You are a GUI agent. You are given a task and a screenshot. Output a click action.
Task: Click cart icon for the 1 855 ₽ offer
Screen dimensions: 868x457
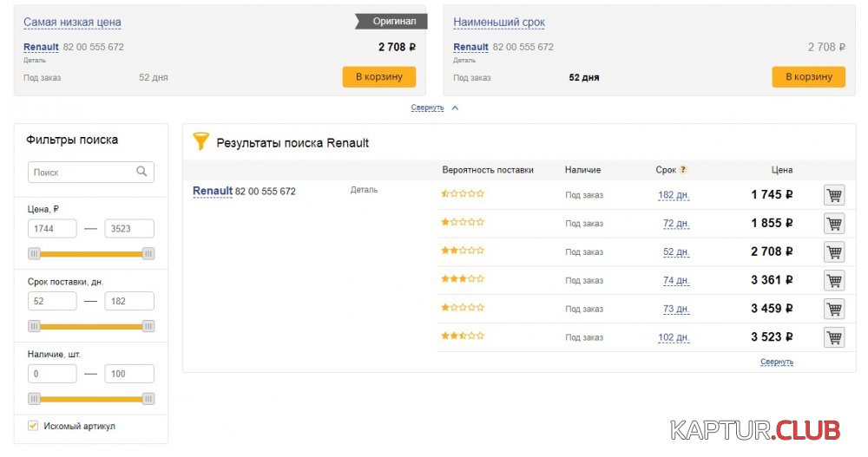tap(833, 224)
